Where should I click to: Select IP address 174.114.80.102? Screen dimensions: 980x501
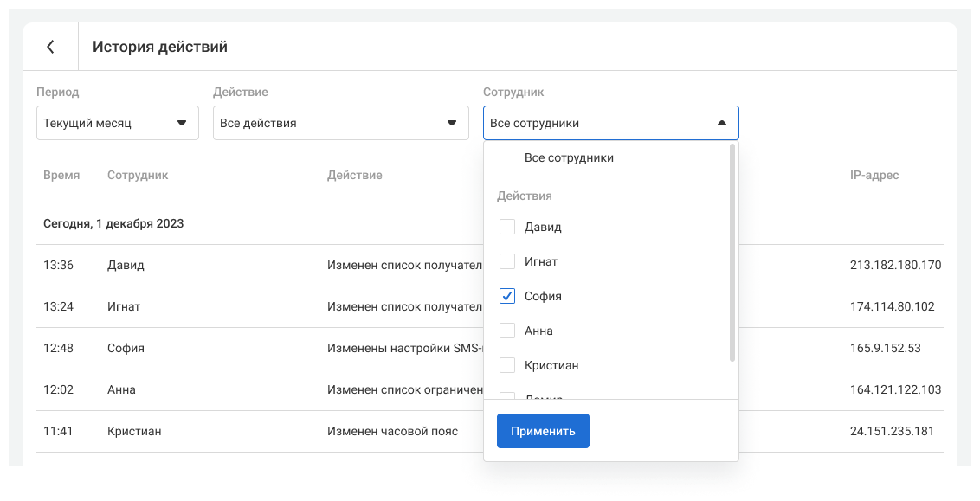click(x=892, y=306)
